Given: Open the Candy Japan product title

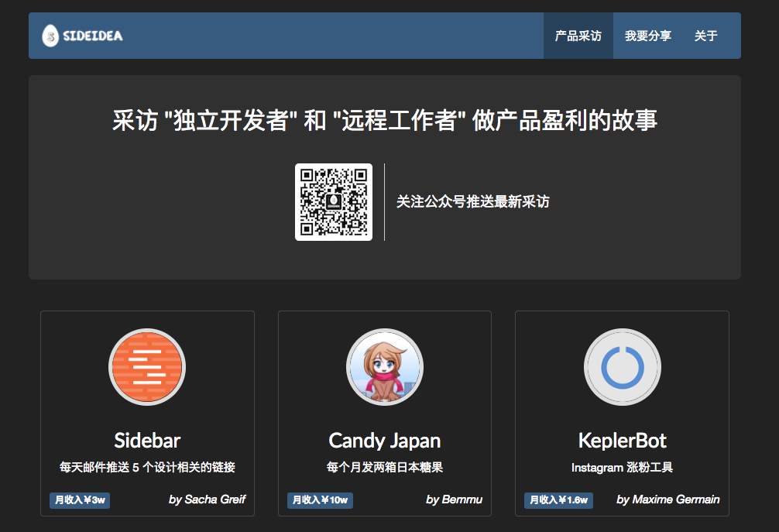Looking at the screenshot, I should (385, 441).
